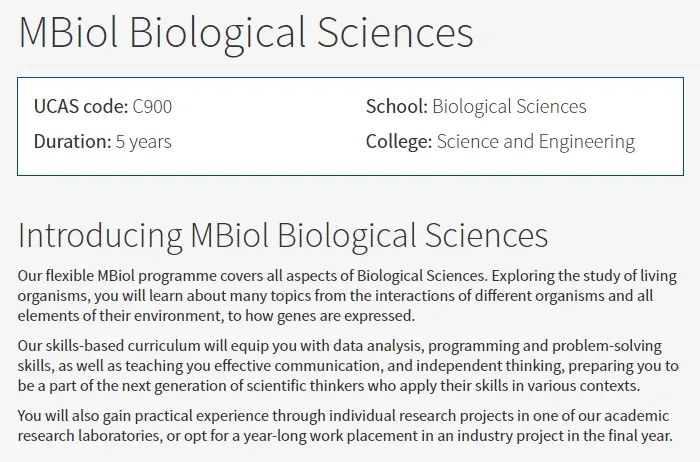Select the UCAS code label
This screenshot has width=700, height=462.
pos(81,107)
